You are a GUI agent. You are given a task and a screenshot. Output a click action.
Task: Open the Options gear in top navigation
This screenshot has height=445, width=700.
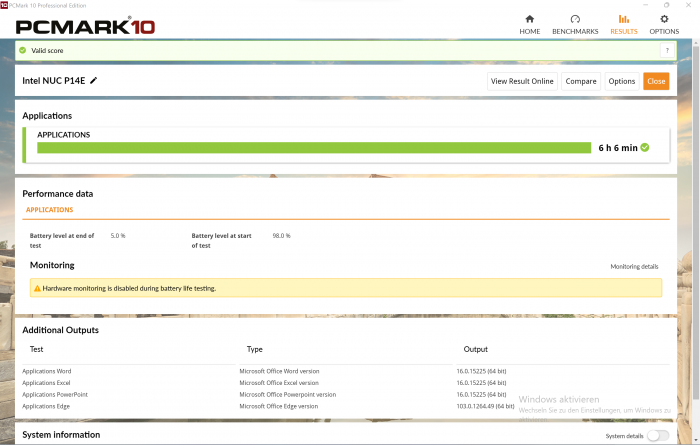[664, 24]
